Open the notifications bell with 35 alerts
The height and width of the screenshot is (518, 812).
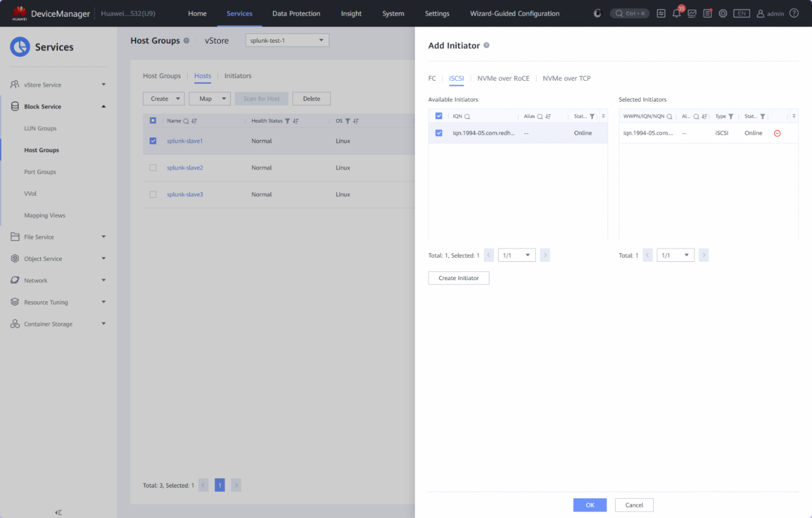pos(677,14)
